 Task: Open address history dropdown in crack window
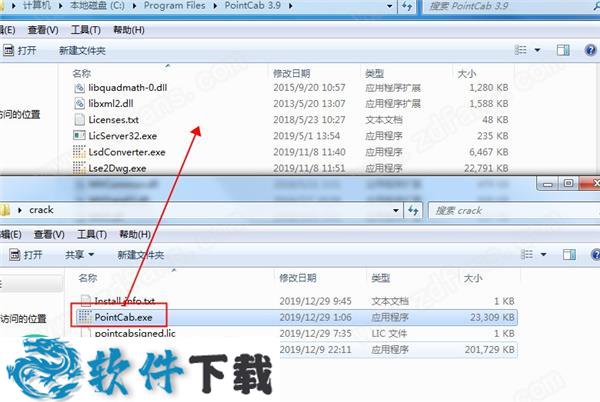click(x=396, y=210)
